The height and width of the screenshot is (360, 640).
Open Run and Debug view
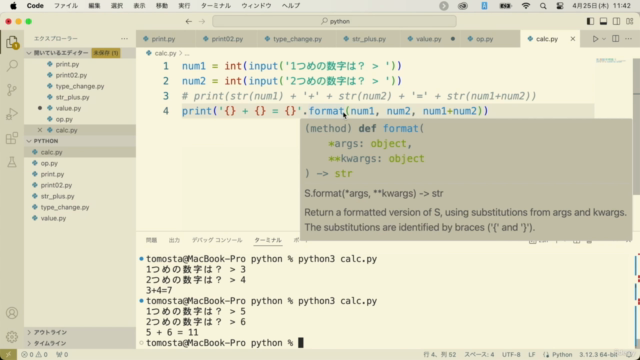click(x=12, y=114)
